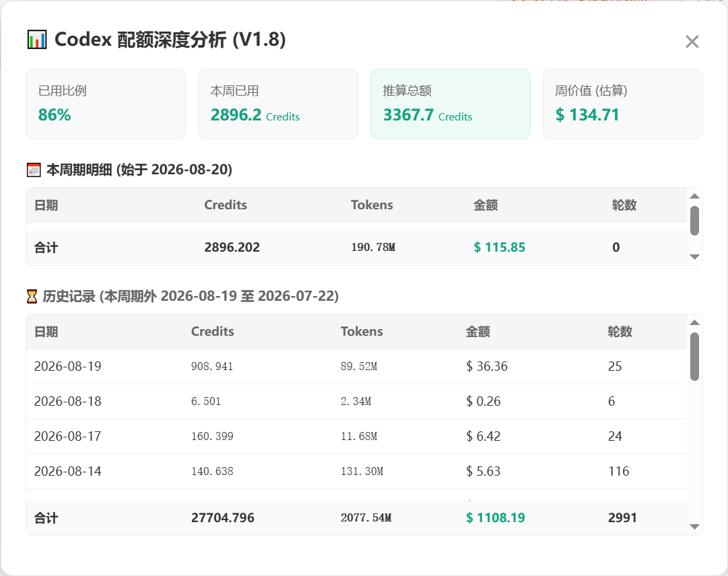Screen dimensions: 728x576
Task: Click the $ 1108.19 history amount total
Action: [x=496, y=517]
